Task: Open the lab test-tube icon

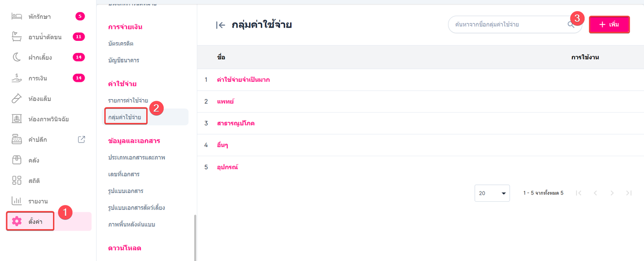Action: pos(17,99)
